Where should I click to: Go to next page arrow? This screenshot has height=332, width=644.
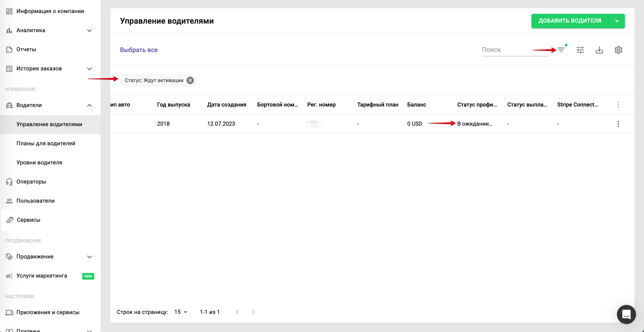pyautogui.click(x=254, y=312)
